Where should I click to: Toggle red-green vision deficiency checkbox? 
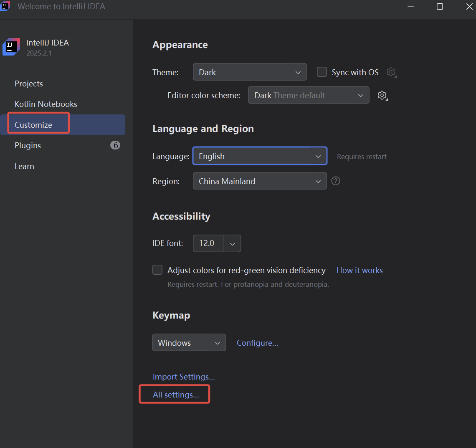tap(157, 270)
